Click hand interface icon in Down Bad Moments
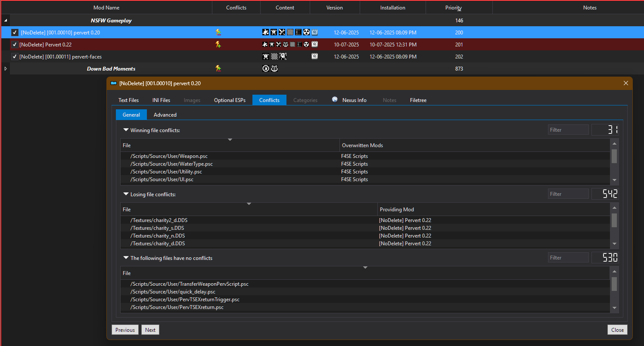Screen dimensions: 644x346 tap(266, 68)
